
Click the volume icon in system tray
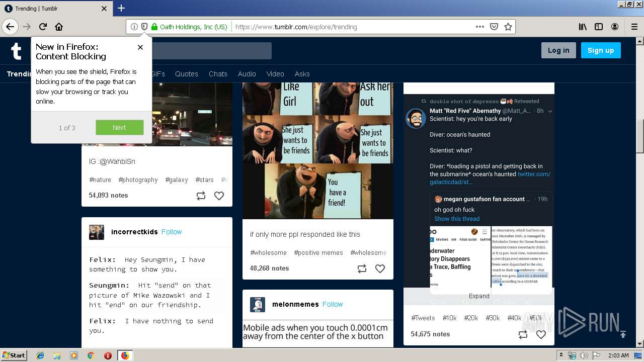pyautogui.click(x=584, y=355)
